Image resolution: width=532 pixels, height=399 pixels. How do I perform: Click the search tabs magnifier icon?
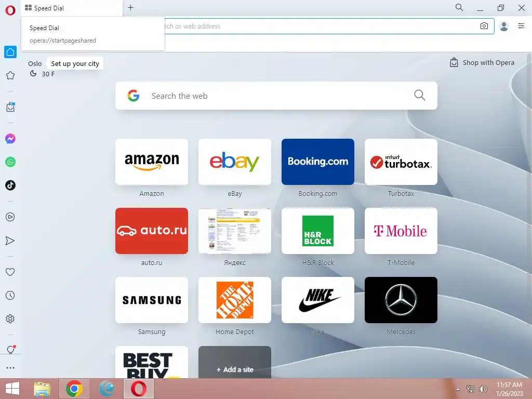(x=459, y=7)
